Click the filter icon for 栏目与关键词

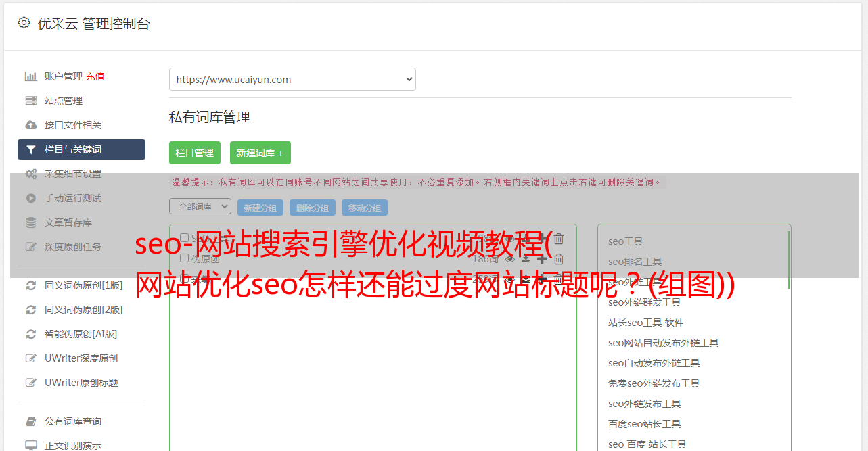click(31, 149)
